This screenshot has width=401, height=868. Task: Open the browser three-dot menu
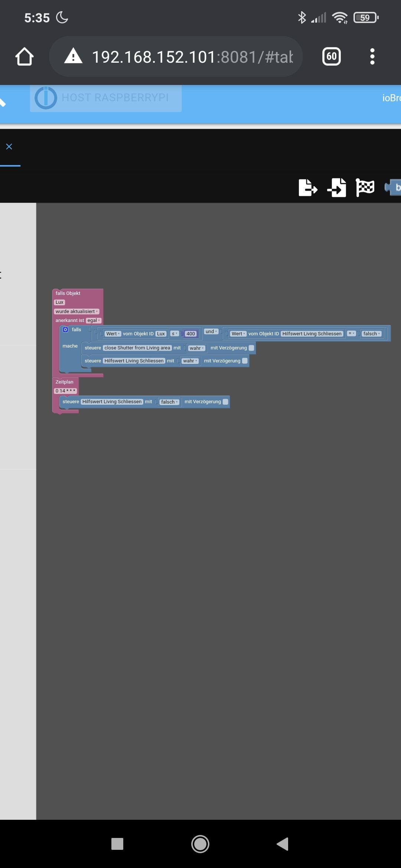coord(372,56)
